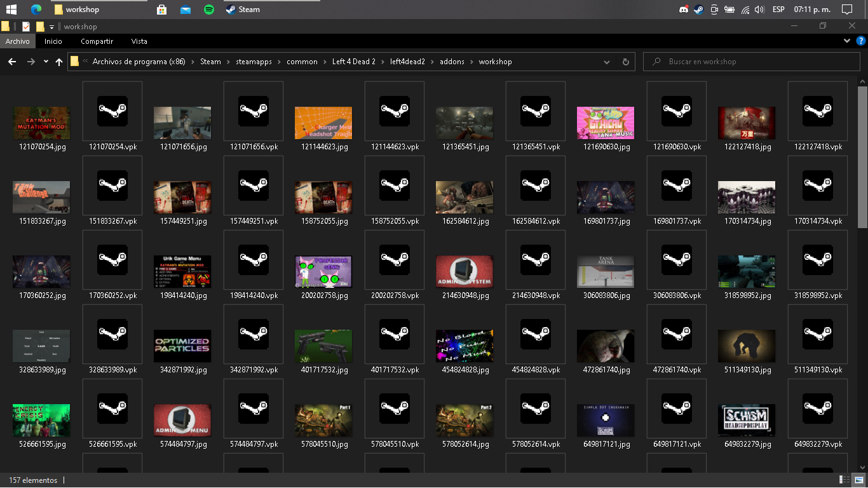Open the notification center icon
868x488 pixels.
(x=846, y=10)
